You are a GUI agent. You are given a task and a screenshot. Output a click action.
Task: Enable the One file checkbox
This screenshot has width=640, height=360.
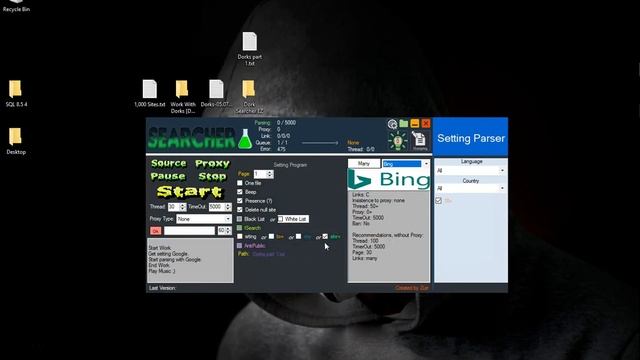[x=240, y=183]
